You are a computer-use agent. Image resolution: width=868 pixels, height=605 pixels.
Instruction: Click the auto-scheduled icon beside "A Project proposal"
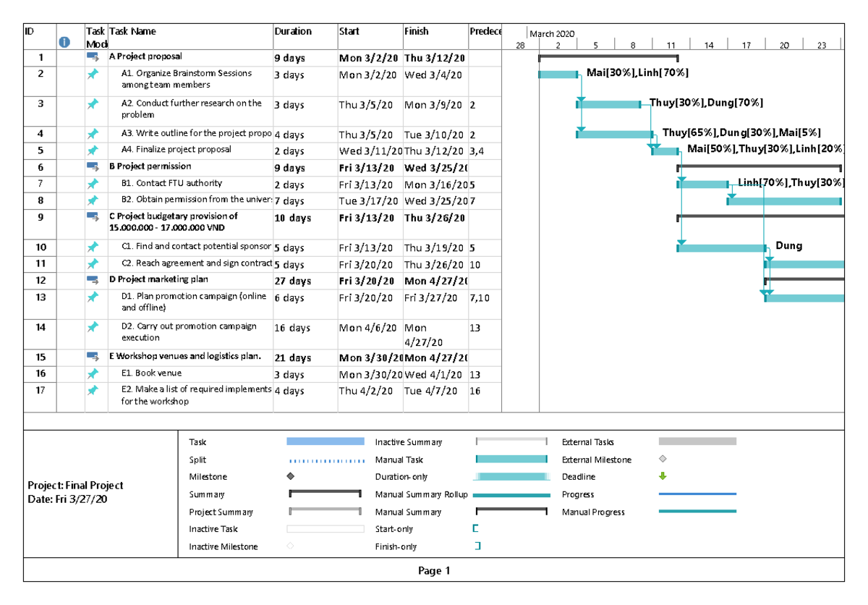pos(93,56)
